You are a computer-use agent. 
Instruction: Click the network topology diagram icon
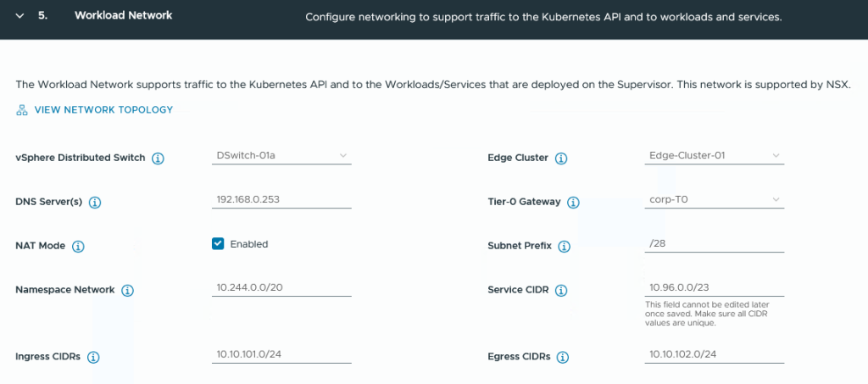(22, 110)
